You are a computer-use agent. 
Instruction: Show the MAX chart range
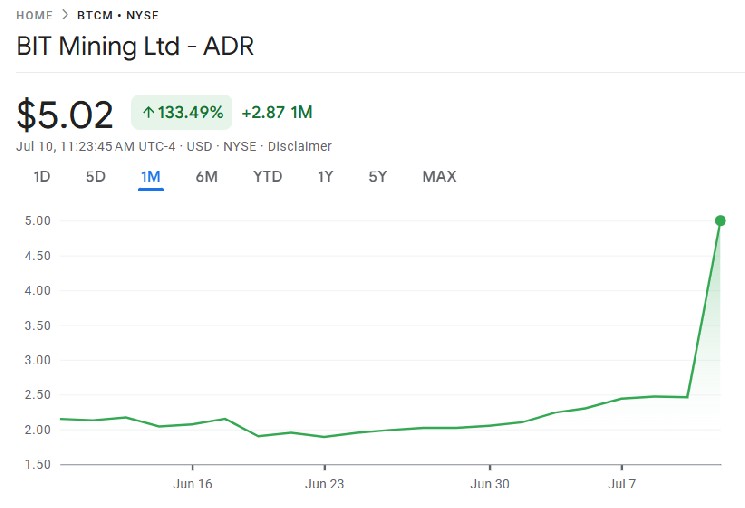[x=439, y=177]
